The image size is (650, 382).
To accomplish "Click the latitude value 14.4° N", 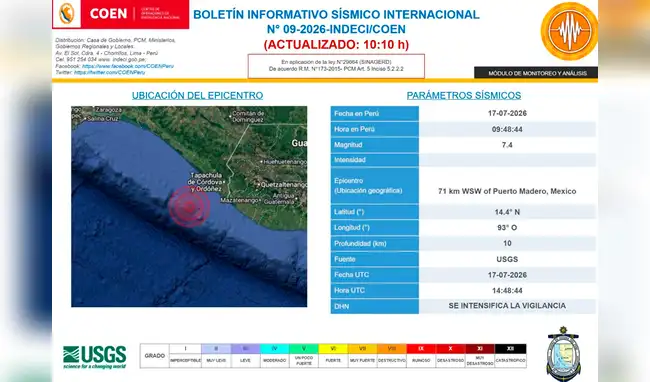I will (x=507, y=212).
